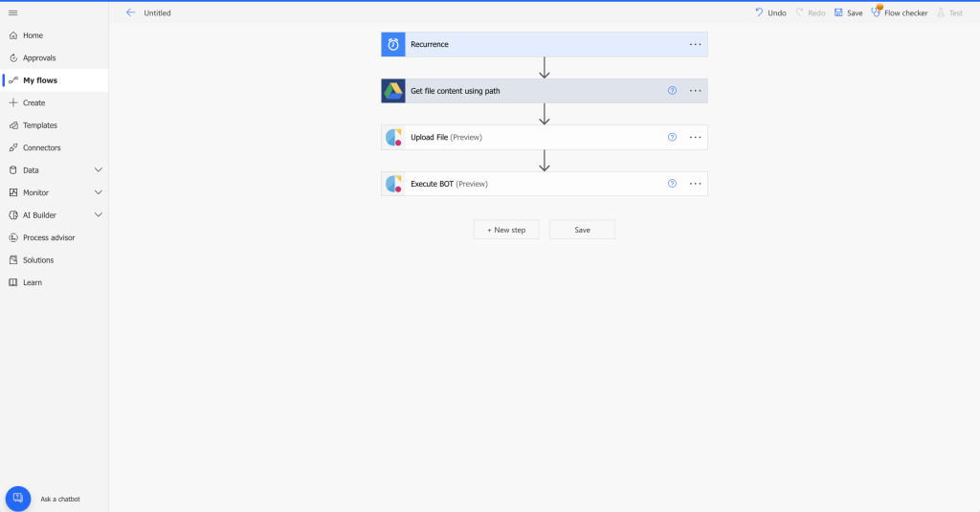This screenshot has height=512, width=980.
Task: Toggle the hamburger navigation menu
Action: [13, 12]
